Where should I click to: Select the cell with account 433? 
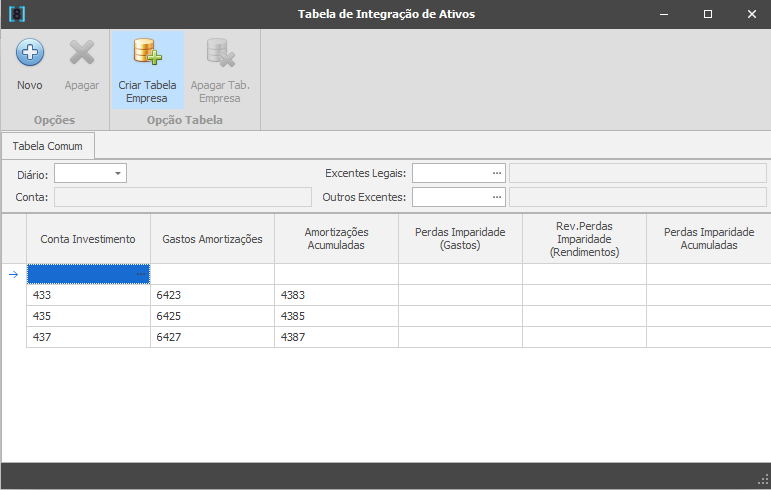(88, 295)
